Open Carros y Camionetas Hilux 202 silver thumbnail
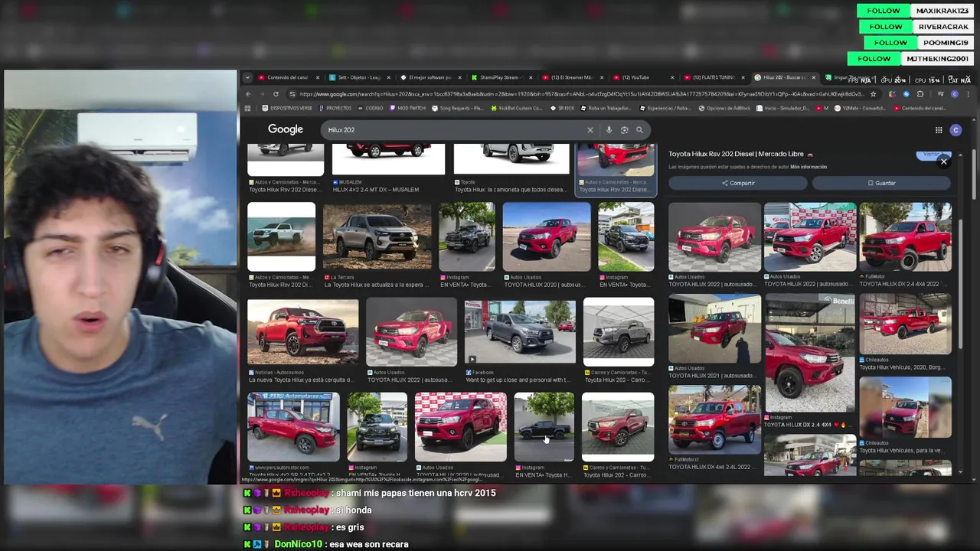This screenshot has height=551, width=980. [x=619, y=332]
